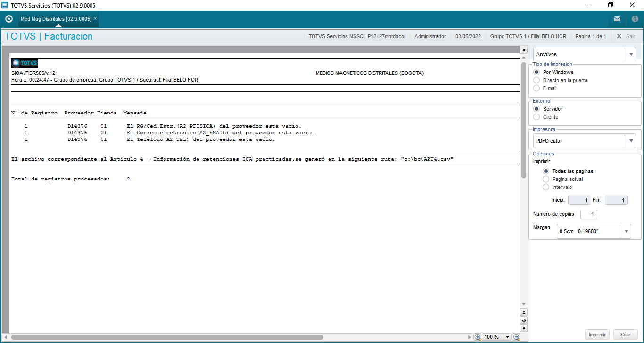Click the TOTVS logo in the report
This screenshot has width=644, height=343.
[25, 63]
